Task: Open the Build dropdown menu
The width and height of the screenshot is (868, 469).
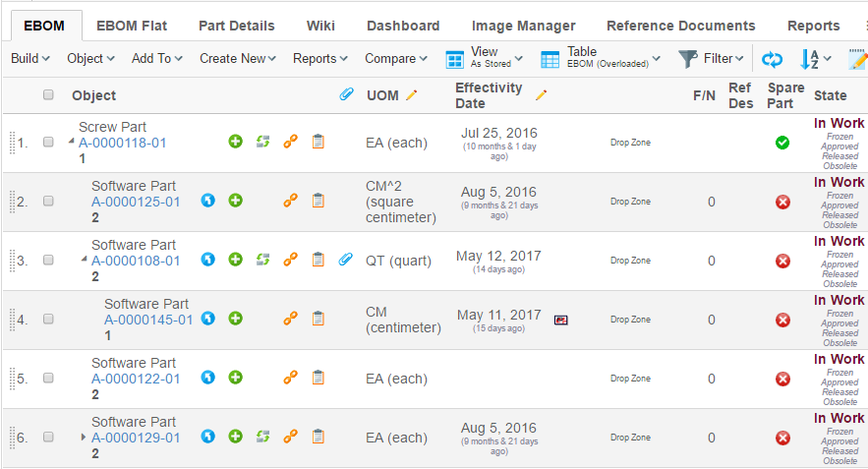Action: [30, 59]
